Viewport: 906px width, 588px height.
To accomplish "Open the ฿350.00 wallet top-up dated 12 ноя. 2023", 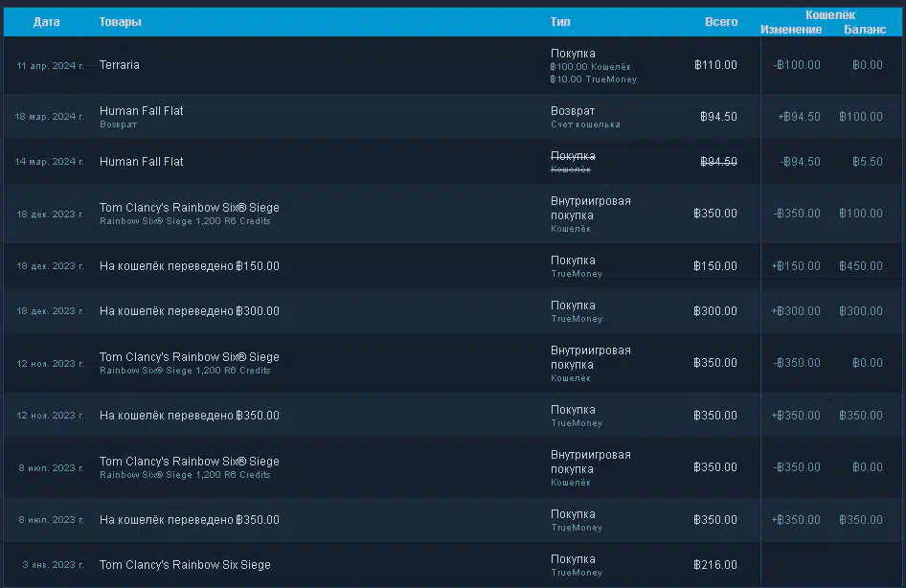I will click(189, 416).
